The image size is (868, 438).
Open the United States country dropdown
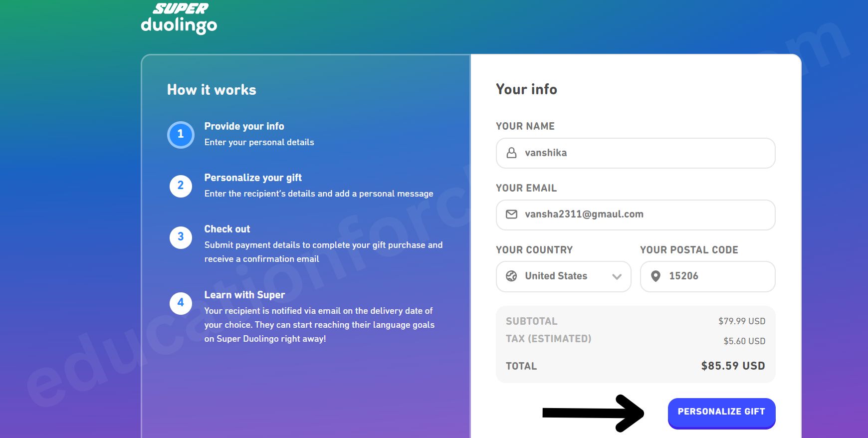[556, 276]
